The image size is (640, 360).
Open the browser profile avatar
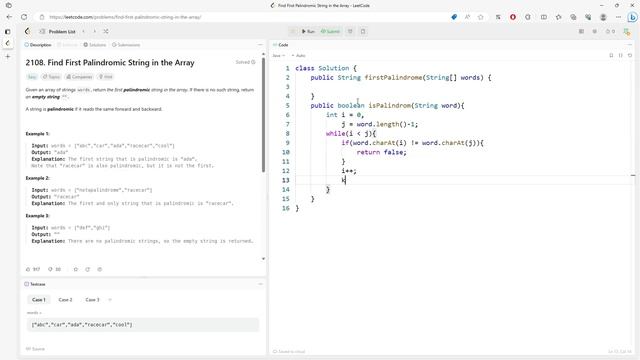tap(603, 17)
